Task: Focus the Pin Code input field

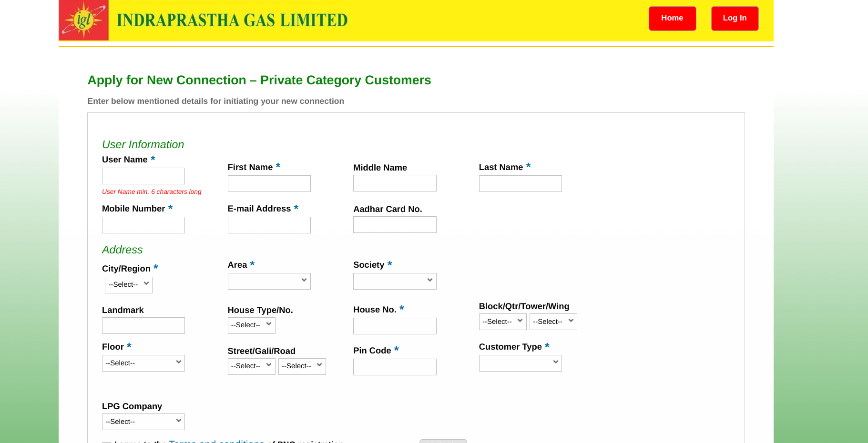Action: [x=395, y=367]
